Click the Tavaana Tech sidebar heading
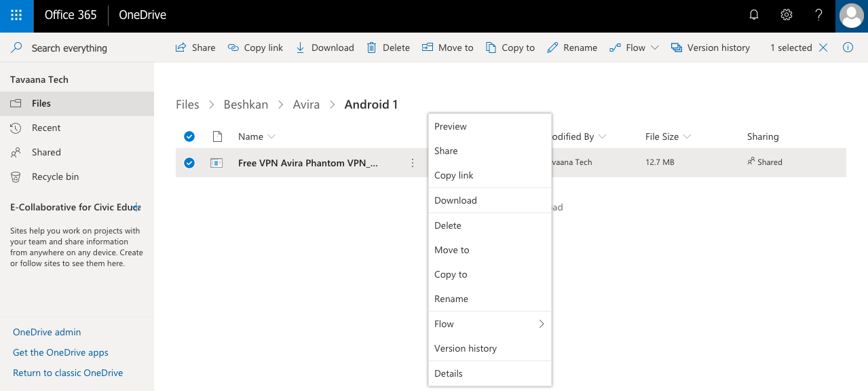 pyautogui.click(x=39, y=79)
